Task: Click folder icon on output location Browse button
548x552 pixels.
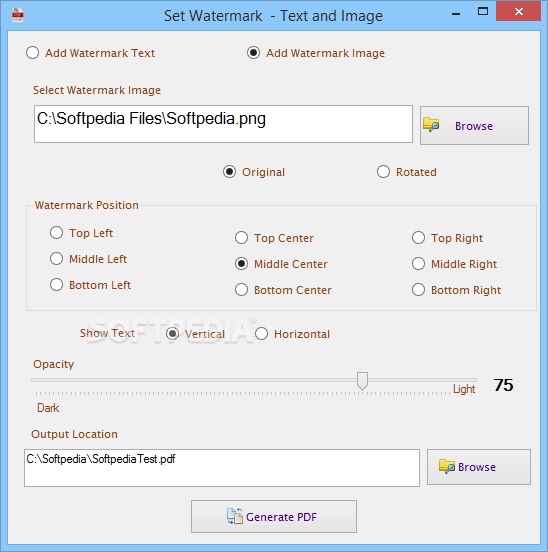Action: [447, 466]
